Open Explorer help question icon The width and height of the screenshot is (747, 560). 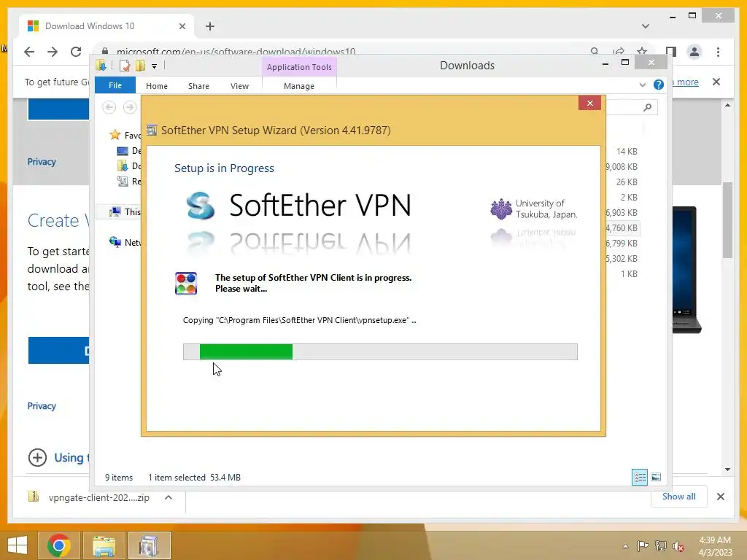coord(659,85)
